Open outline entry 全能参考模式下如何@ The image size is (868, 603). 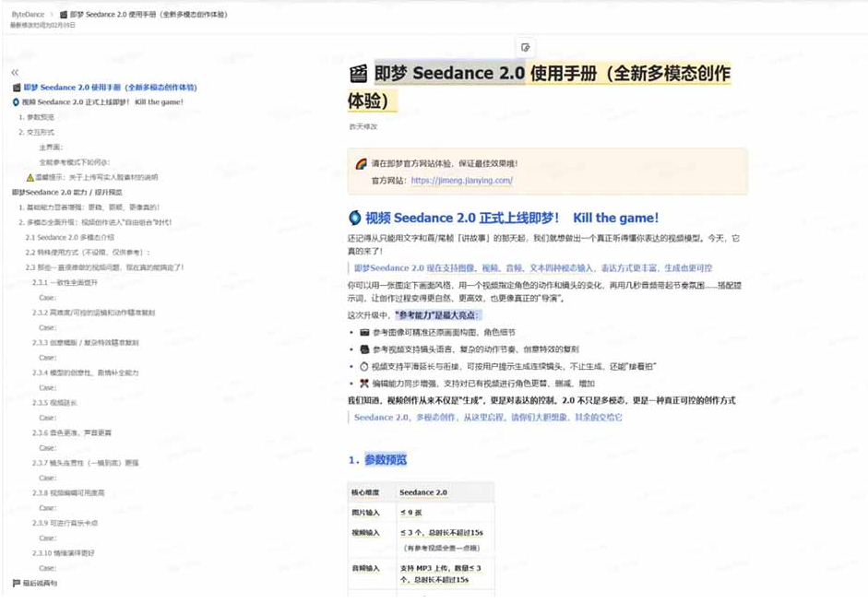tap(75, 162)
